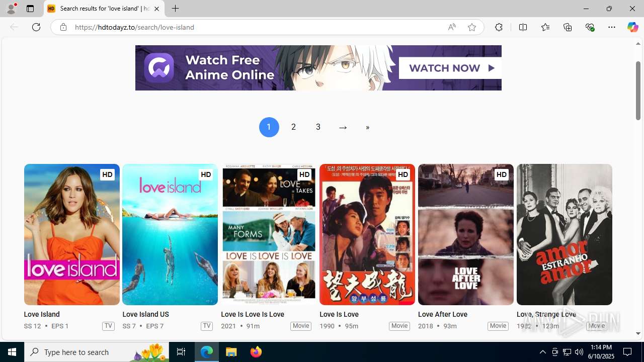Viewport: 644px width, 362px height.
Task: Open Love Is Love Is Love poster
Action: 269,234
